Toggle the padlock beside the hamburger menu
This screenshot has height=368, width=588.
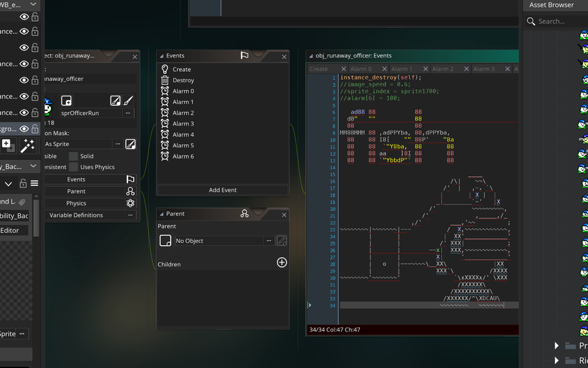[x=23, y=183]
